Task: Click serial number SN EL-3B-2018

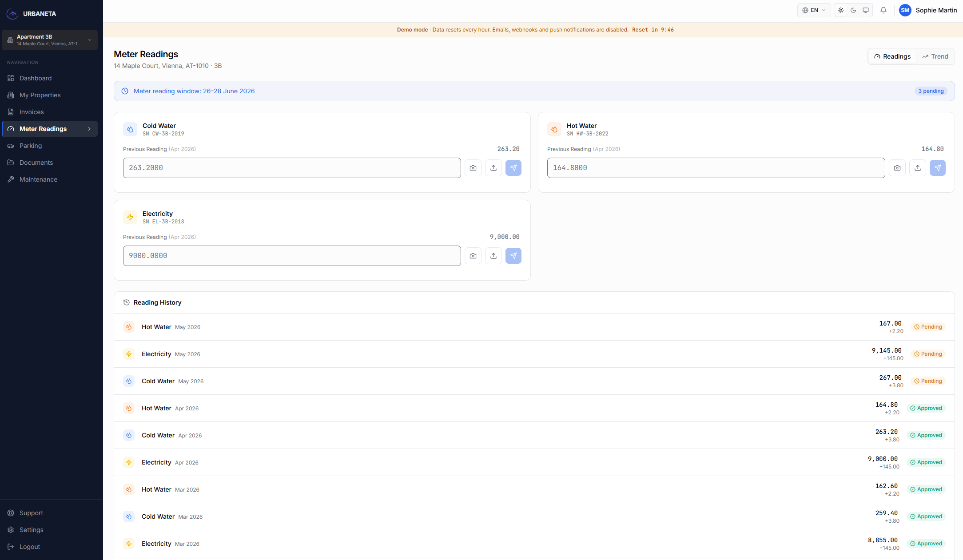Action: pyautogui.click(x=163, y=222)
